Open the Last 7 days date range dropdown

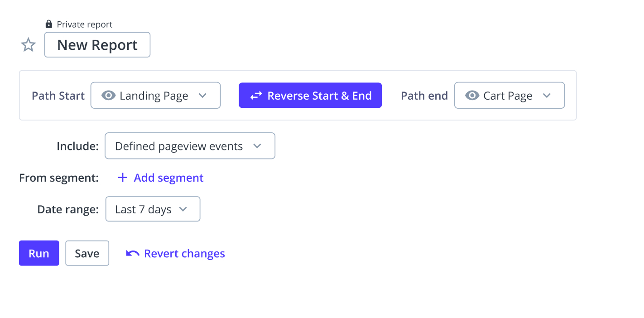click(x=153, y=209)
